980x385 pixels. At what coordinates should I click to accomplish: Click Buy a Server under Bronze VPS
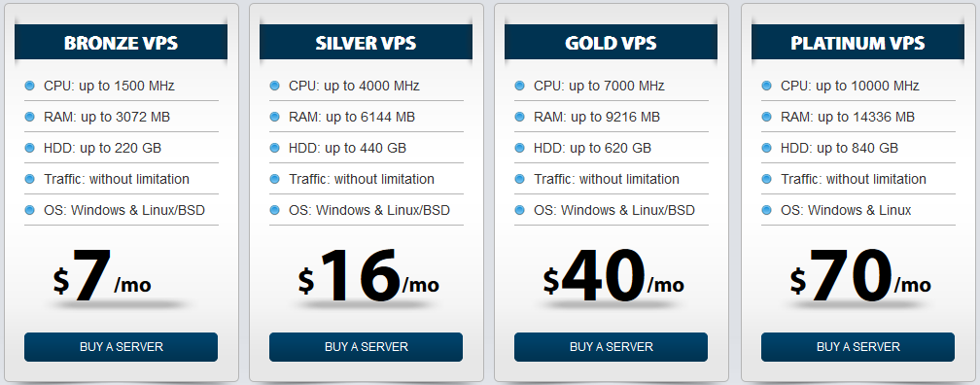point(121,347)
